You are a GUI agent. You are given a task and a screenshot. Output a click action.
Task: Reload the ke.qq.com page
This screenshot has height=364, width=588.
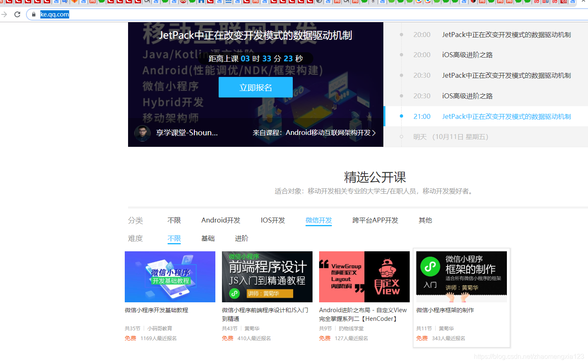pyautogui.click(x=17, y=14)
